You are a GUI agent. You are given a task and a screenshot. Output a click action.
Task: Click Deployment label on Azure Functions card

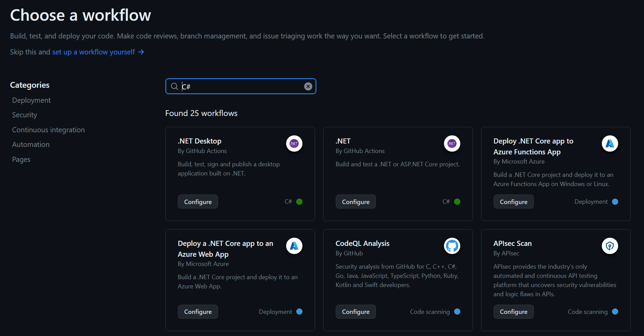tap(591, 202)
